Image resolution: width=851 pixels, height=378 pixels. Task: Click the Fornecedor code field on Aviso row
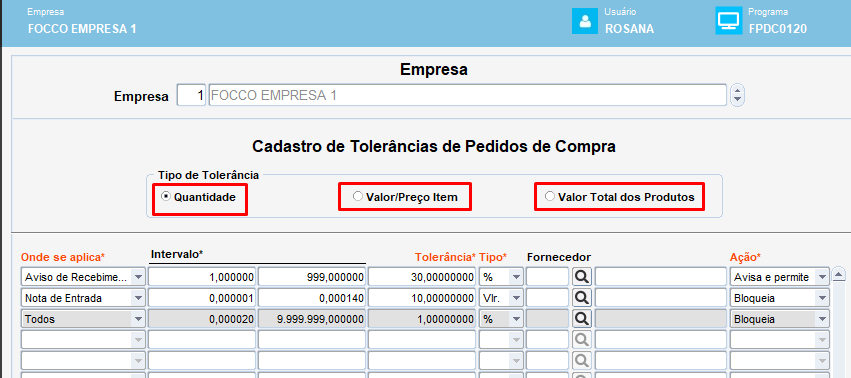click(548, 277)
